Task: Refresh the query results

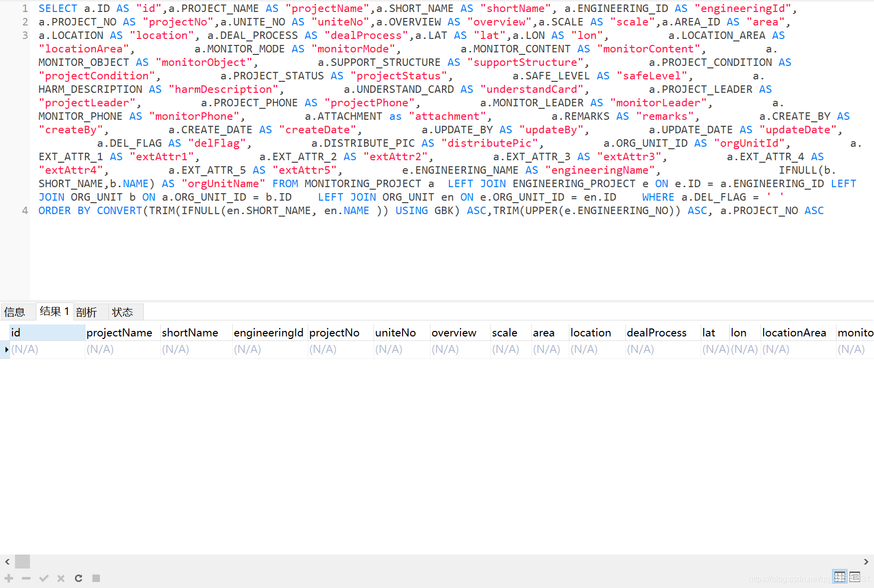Action: (x=78, y=578)
